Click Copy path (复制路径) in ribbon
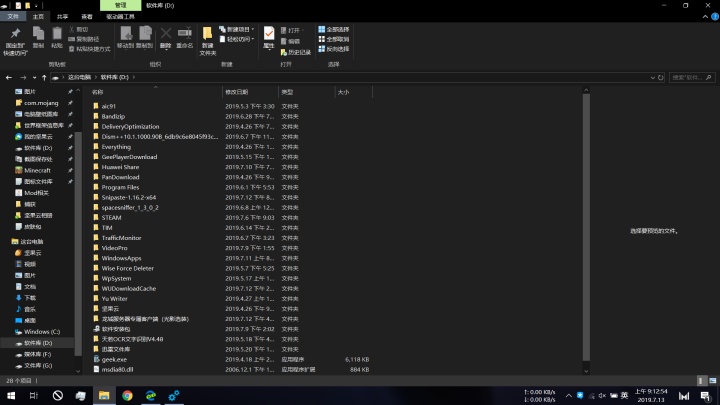 pos(84,39)
